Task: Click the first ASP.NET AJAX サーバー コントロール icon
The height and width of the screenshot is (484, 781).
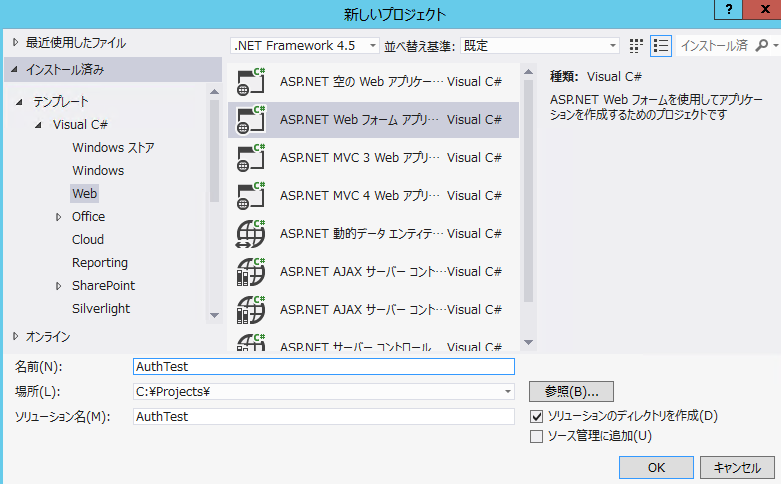Action: [251, 272]
